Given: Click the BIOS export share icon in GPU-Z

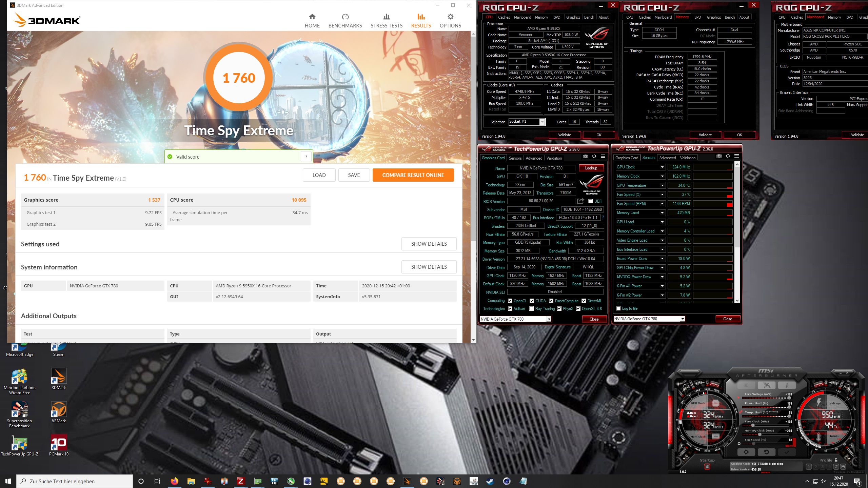Looking at the screenshot, I should [x=580, y=201].
